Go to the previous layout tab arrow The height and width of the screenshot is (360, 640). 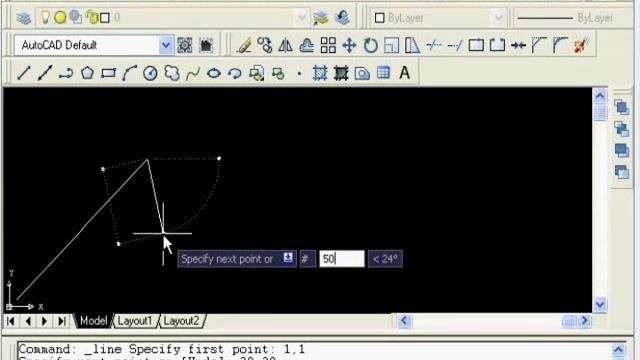28,321
